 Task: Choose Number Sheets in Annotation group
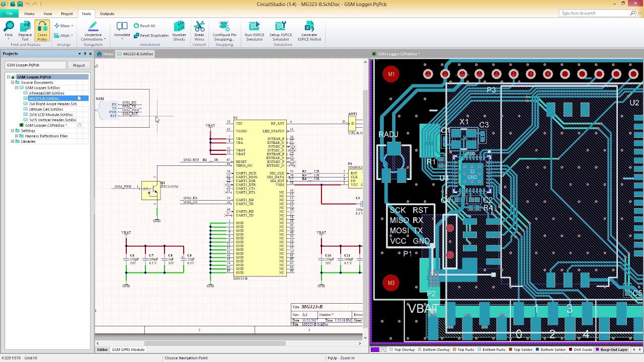coord(179,31)
